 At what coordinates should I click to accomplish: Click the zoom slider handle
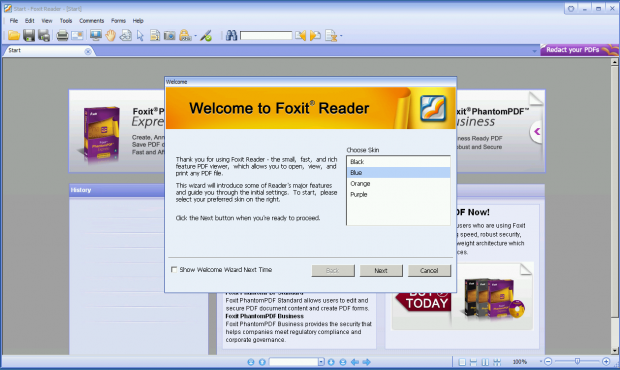coord(577,361)
